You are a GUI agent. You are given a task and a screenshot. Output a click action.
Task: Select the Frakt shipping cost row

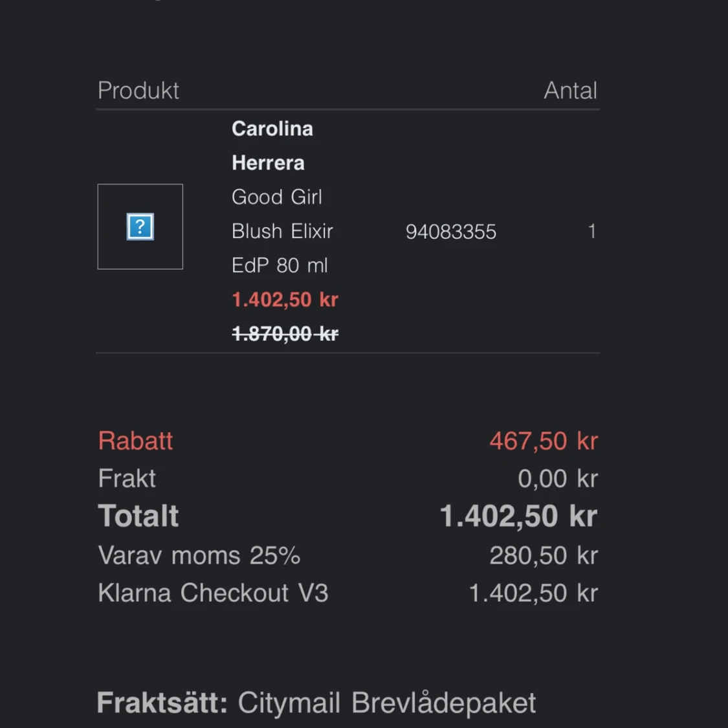pyautogui.click(x=347, y=478)
